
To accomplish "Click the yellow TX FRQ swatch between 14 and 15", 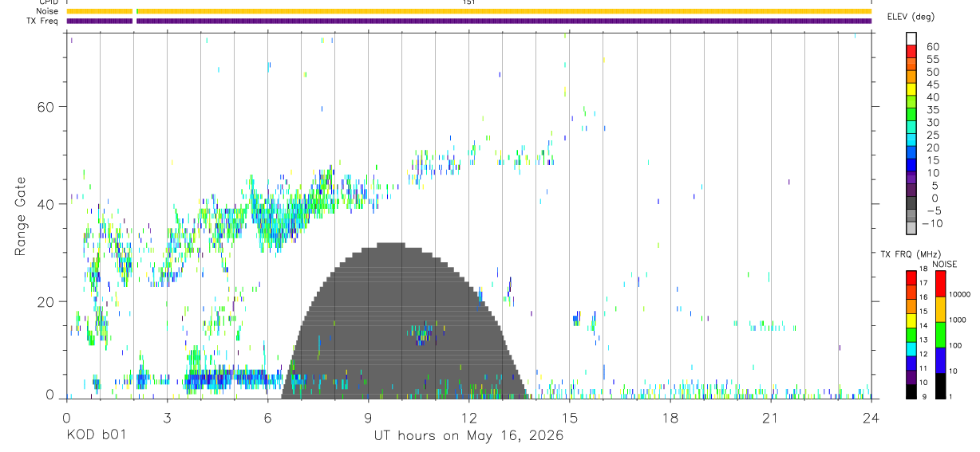I will [x=911, y=320].
